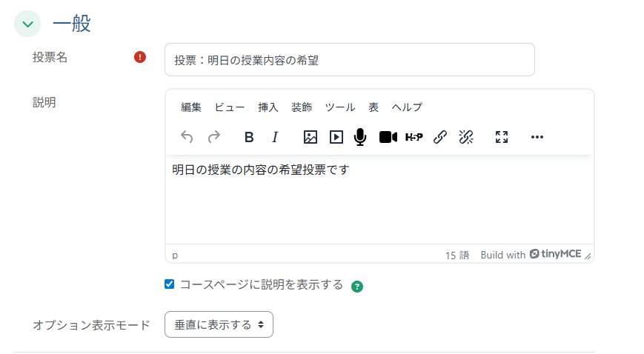Screen dimensions: 644x354
Task: Open the 挿入 menu
Action: (268, 107)
